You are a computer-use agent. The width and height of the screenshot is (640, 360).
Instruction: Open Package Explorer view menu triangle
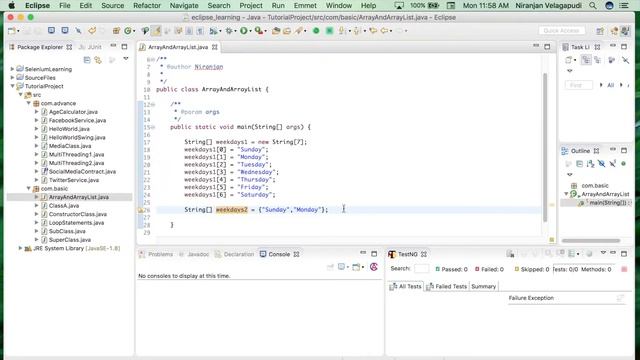point(126,59)
